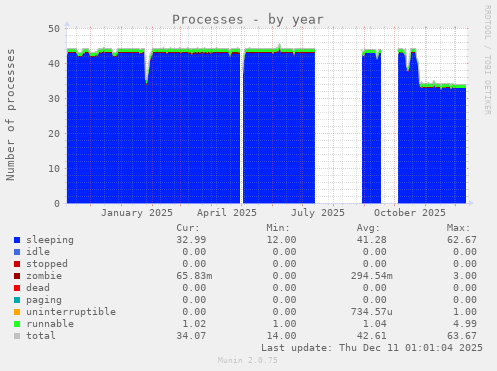
Task: Click the 'sleeping' legend label
Action: click(50, 240)
